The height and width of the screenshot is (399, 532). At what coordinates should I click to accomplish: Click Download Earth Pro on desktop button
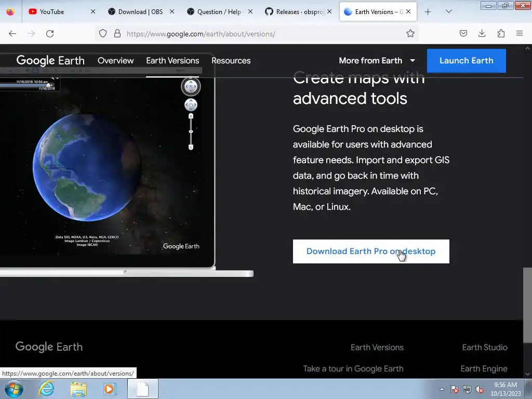[x=371, y=251]
